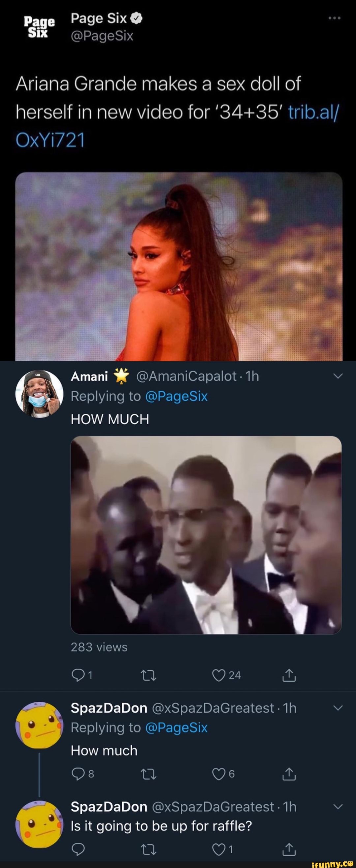Play the video in Amani's reply
356x868 pixels.
[x=206, y=535]
